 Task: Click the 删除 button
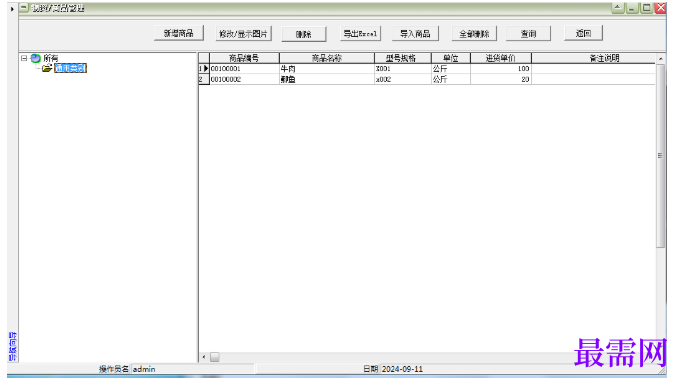[x=304, y=34]
